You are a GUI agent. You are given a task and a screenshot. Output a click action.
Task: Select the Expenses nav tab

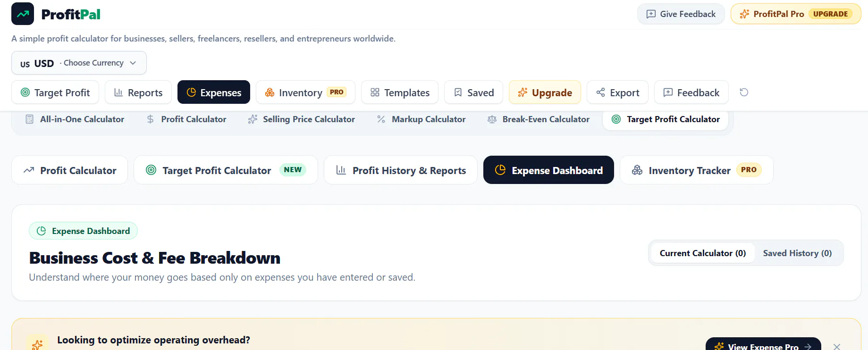pos(214,92)
